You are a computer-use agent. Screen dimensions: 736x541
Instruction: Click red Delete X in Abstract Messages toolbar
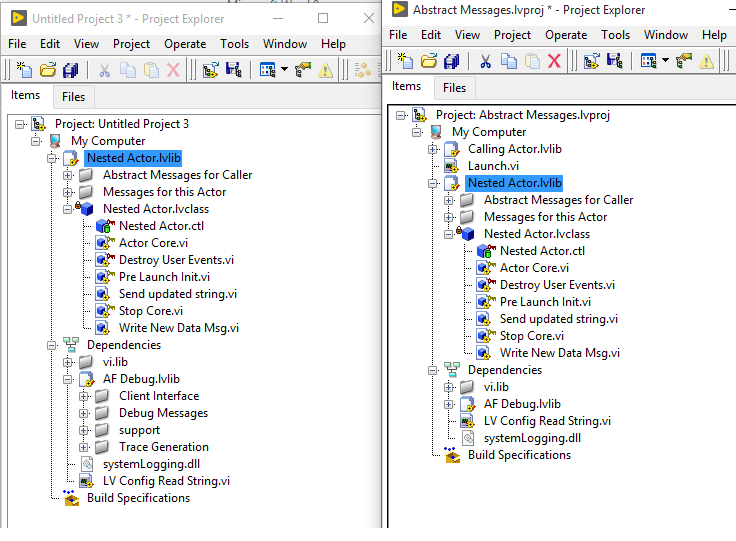[554, 61]
